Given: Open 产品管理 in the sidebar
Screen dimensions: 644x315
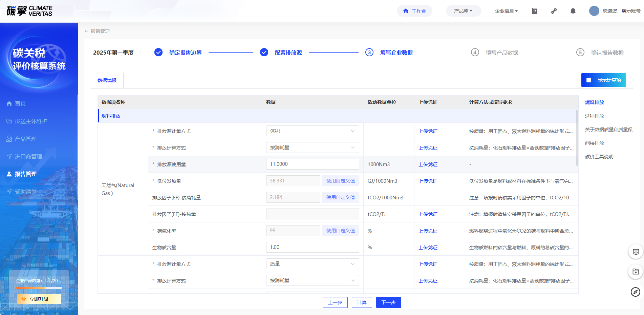Looking at the screenshot, I should [26, 139].
